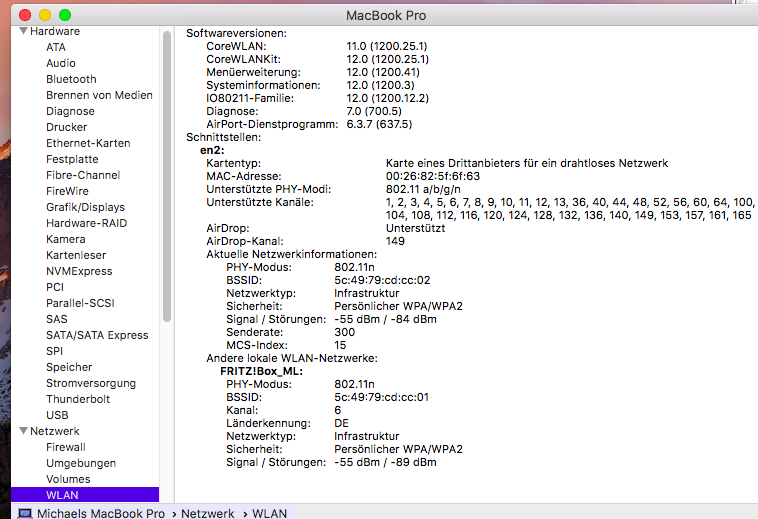Image resolution: width=758 pixels, height=519 pixels.
Task: Click the MAC address 00:26:82:5f:6f:63
Action: tap(433, 176)
